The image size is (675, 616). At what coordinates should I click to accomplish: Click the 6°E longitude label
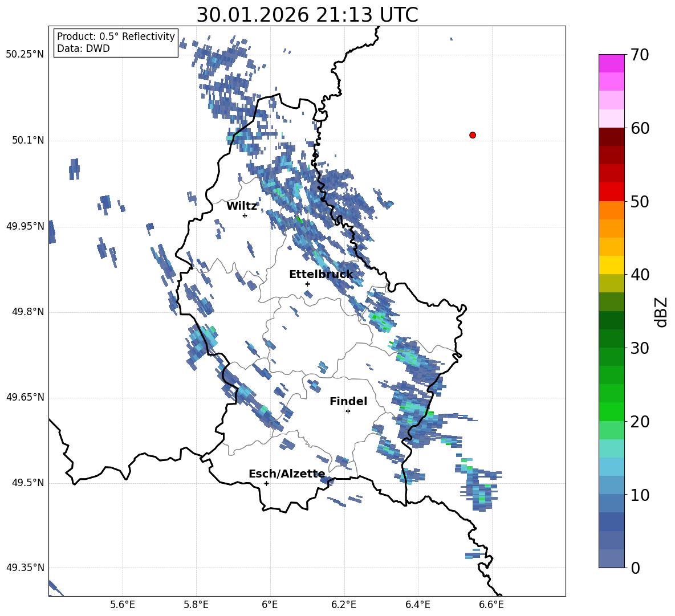point(270,605)
